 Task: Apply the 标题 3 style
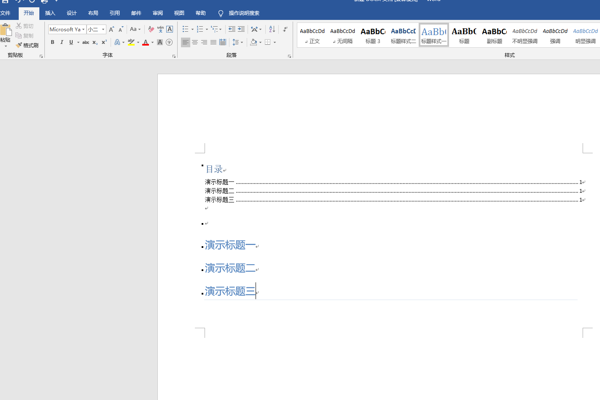point(373,35)
